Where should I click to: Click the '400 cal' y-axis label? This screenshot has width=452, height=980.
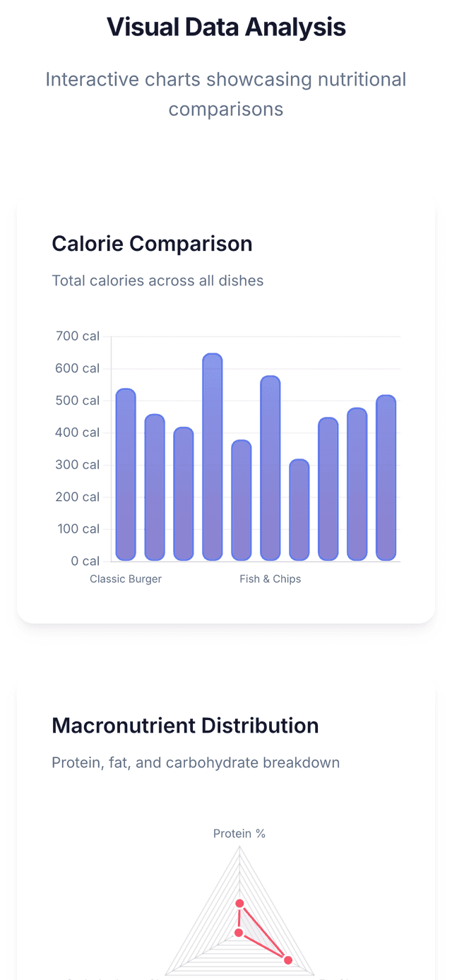coord(78,432)
